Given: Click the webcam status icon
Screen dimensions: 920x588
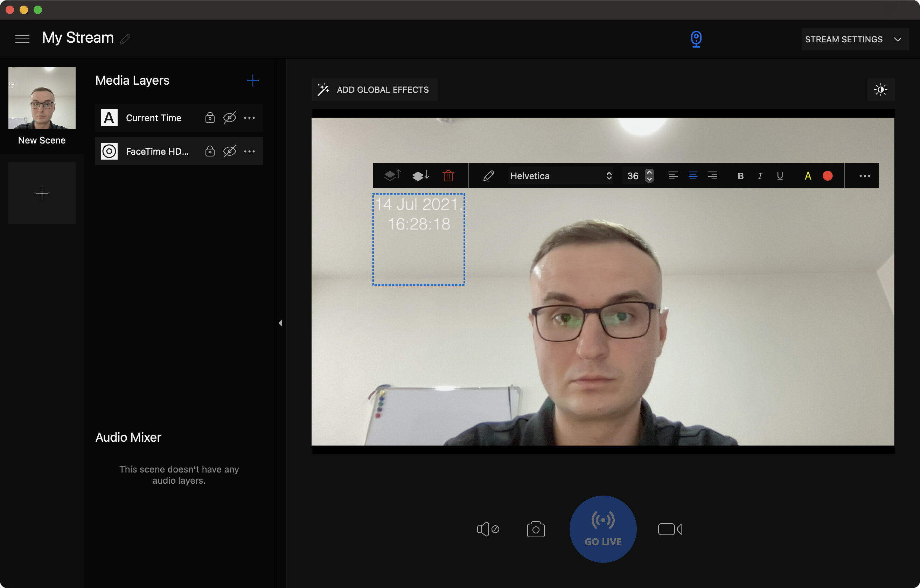Looking at the screenshot, I should click(x=696, y=39).
